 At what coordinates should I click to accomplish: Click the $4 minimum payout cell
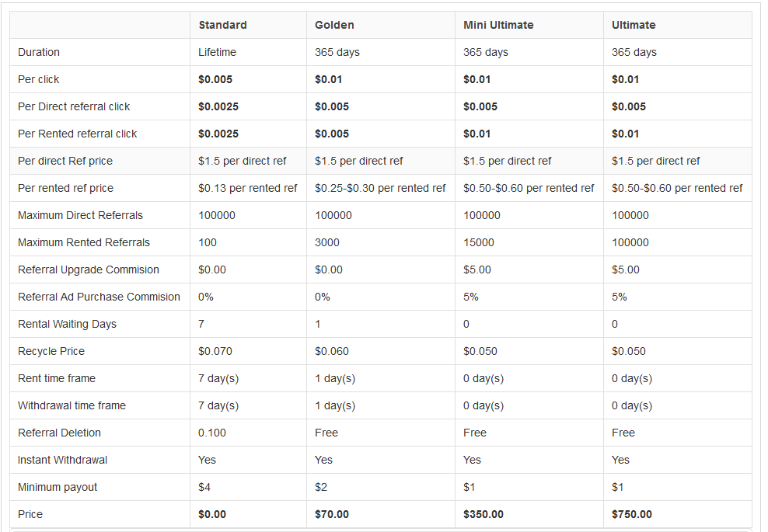pyautogui.click(x=204, y=487)
